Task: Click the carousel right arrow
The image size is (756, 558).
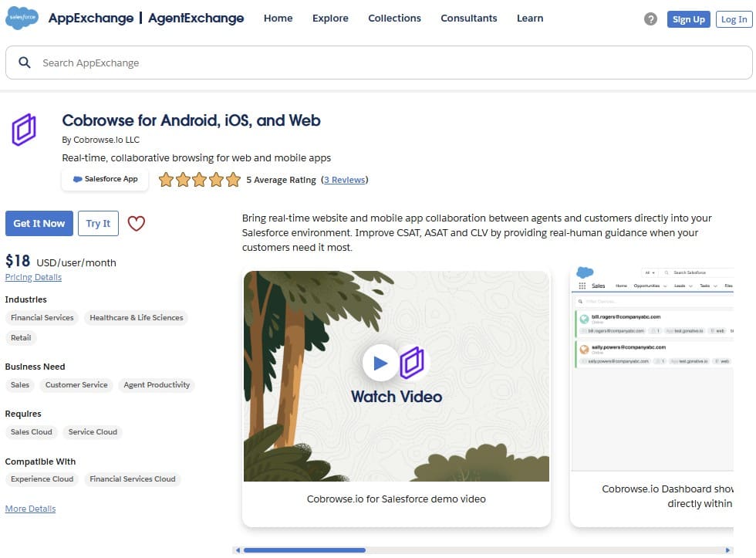Action: [727, 550]
